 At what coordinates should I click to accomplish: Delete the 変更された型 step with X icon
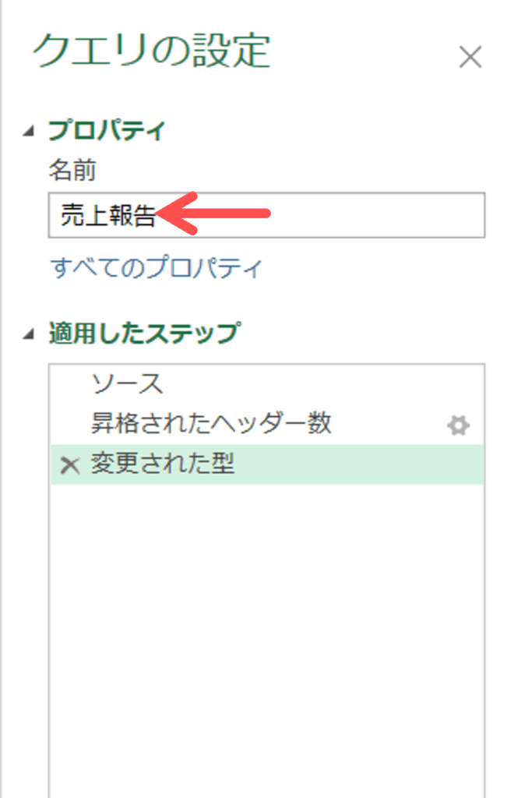pos(70,465)
